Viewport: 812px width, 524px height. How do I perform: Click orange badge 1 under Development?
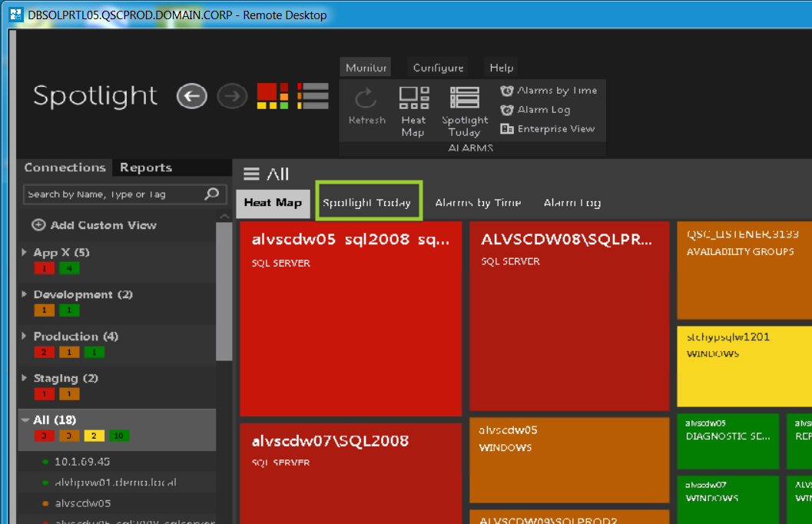point(44,310)
